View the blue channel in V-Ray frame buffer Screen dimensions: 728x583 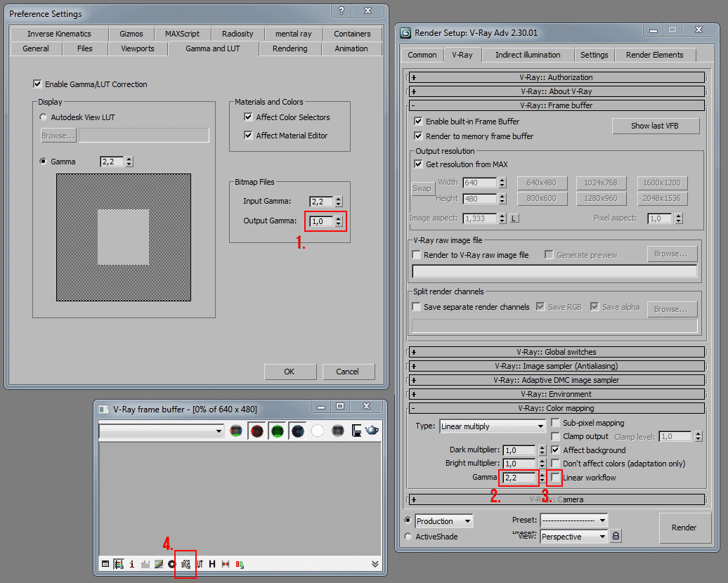point(298,430)
